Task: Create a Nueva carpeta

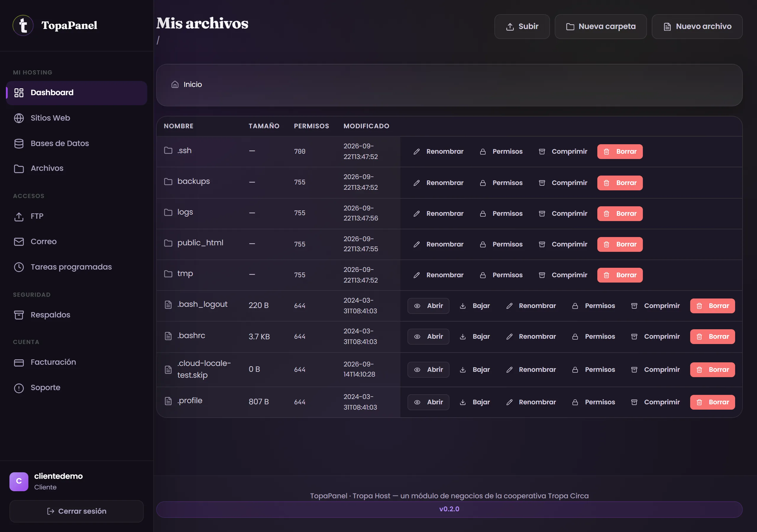Action: 600,26
